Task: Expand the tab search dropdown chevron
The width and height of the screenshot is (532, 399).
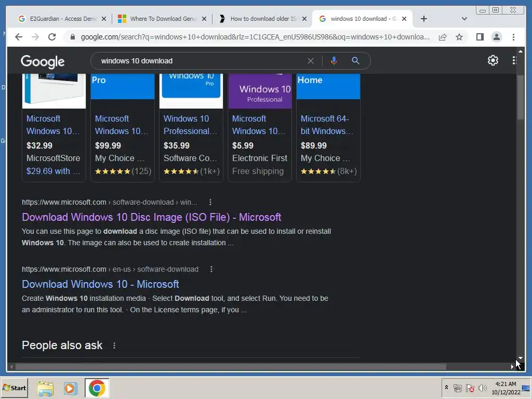Action: (x=464, y=19)
